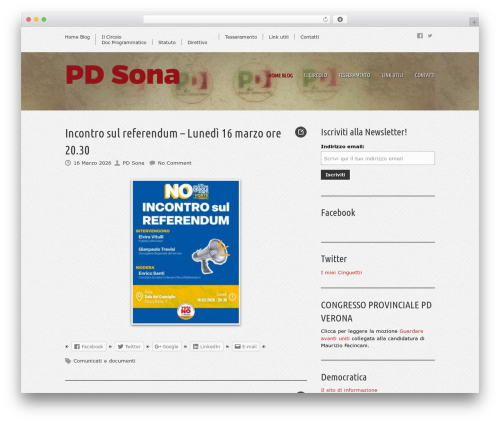Open Link utili in top menu
This screenshot has width=500, height=423.
click(x=279, y=37)
